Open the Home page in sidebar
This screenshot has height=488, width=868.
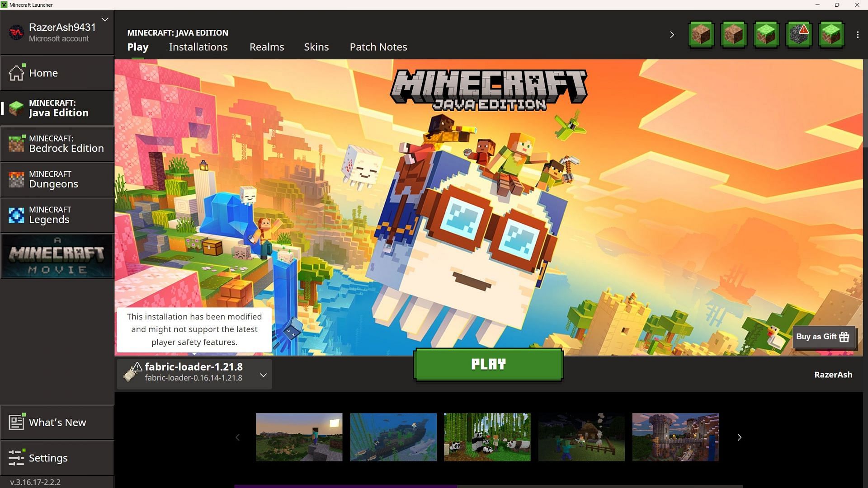(57, 73)
